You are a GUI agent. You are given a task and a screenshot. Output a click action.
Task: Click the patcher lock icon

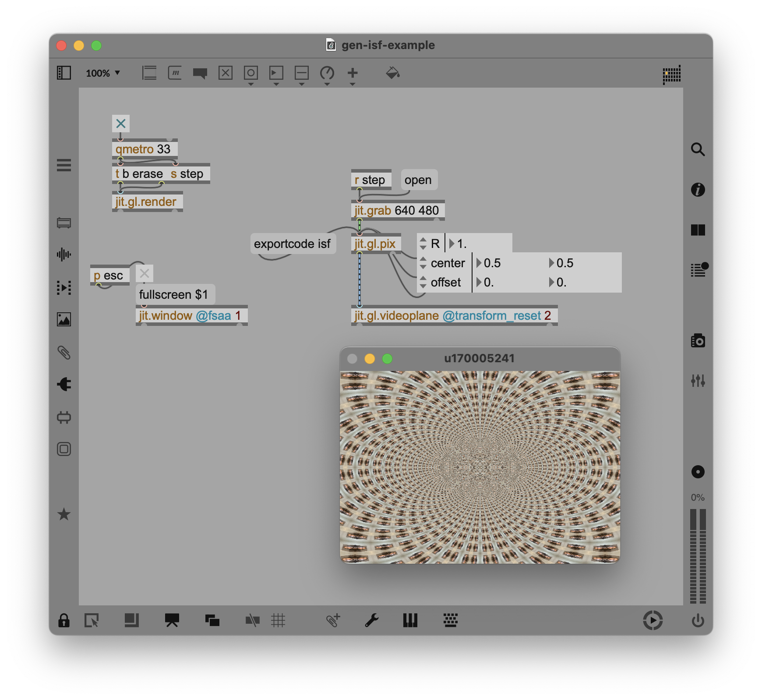coord(64,620)
